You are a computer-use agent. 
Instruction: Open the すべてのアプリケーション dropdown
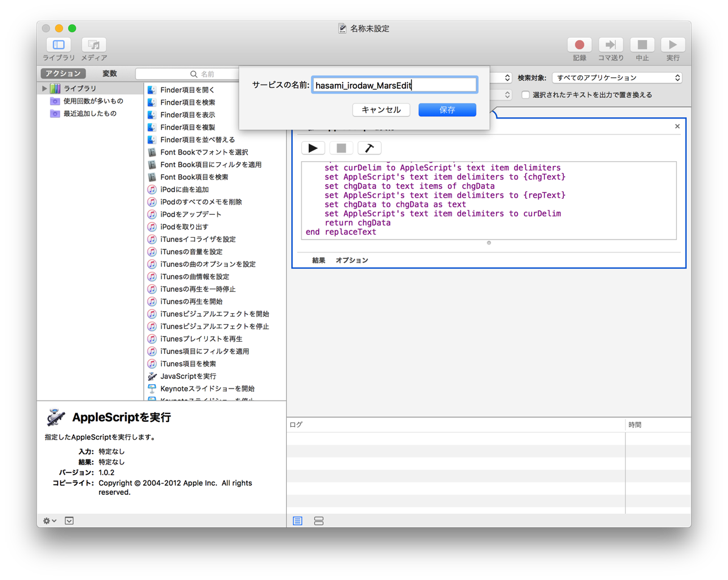pos(617,78)
